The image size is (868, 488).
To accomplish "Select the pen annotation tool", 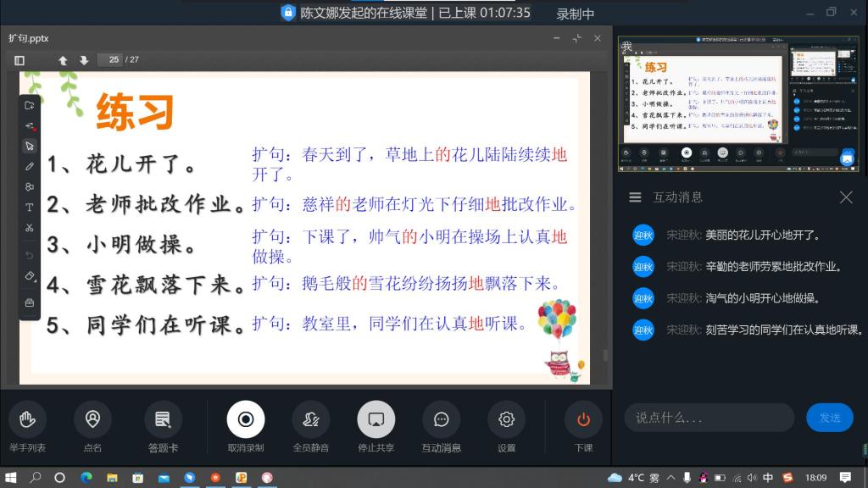I will [29, 166].
